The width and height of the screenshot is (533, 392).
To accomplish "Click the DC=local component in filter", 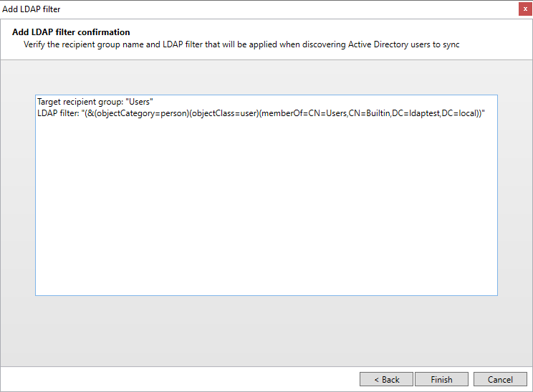I will click(459, 113).
